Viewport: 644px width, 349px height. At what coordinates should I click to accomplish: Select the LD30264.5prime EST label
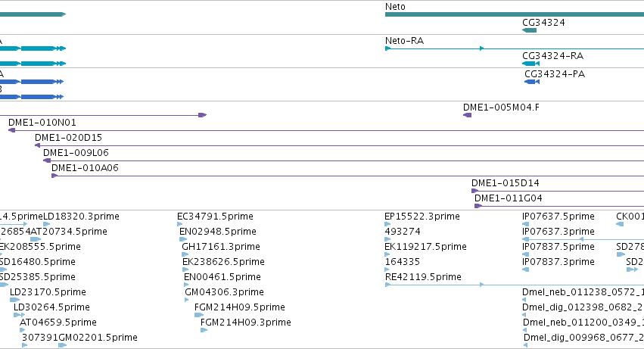pos(51,307)
